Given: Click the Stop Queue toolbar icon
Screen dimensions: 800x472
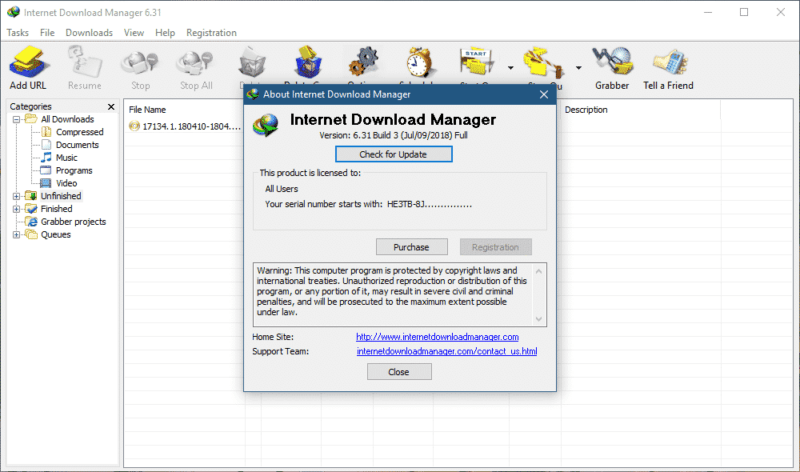Looking at the screenshot, I should click(x=543, y=63).
